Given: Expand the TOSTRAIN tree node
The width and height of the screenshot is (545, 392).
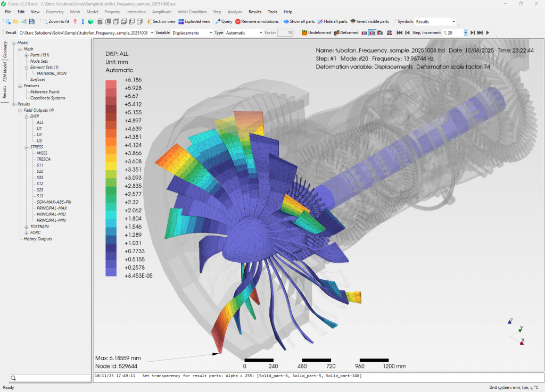Looking at the screenshot, I should coord(27,227).
